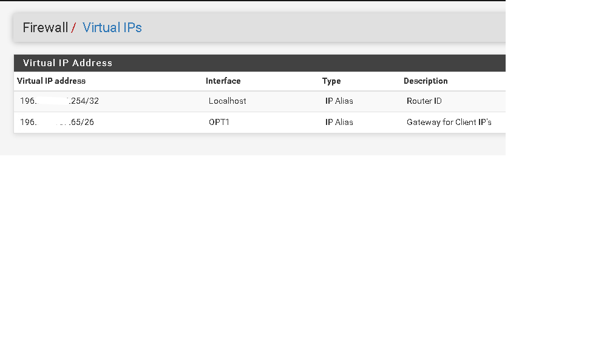Click the Type column header
The height and width of the screenshot is (364, 607).
[331, 81]
